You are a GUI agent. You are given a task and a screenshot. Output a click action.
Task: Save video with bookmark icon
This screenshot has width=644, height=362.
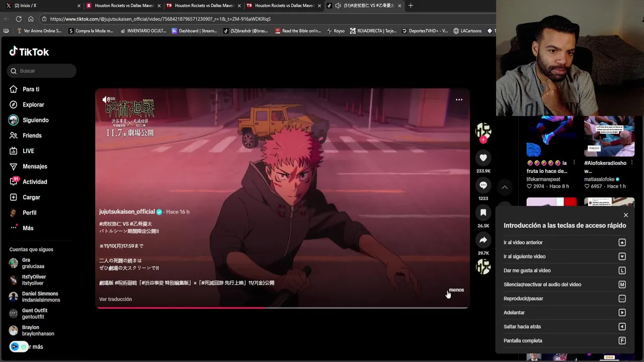[x=483, y=213]
